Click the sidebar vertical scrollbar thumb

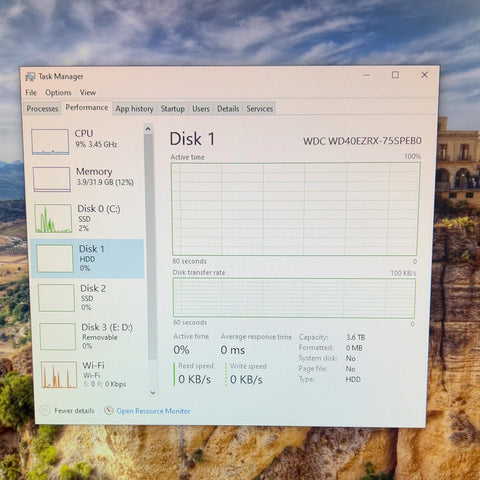[150, 247]
